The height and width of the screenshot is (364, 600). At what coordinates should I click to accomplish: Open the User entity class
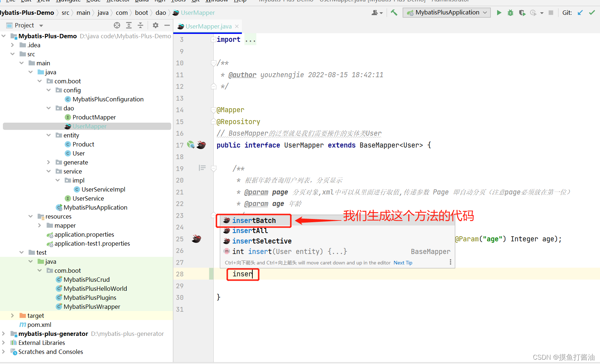[x=79, y=153]
